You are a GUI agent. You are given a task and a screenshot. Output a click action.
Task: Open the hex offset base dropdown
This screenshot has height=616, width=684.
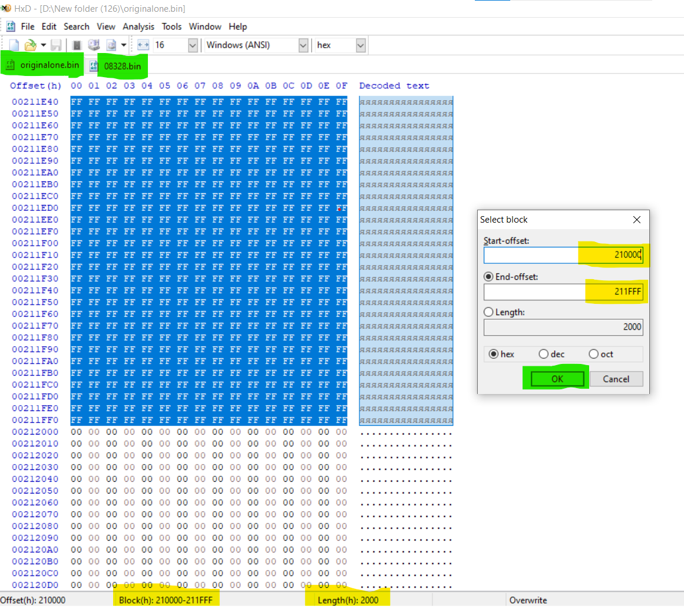pyautogui.click(x=361, y=45)
